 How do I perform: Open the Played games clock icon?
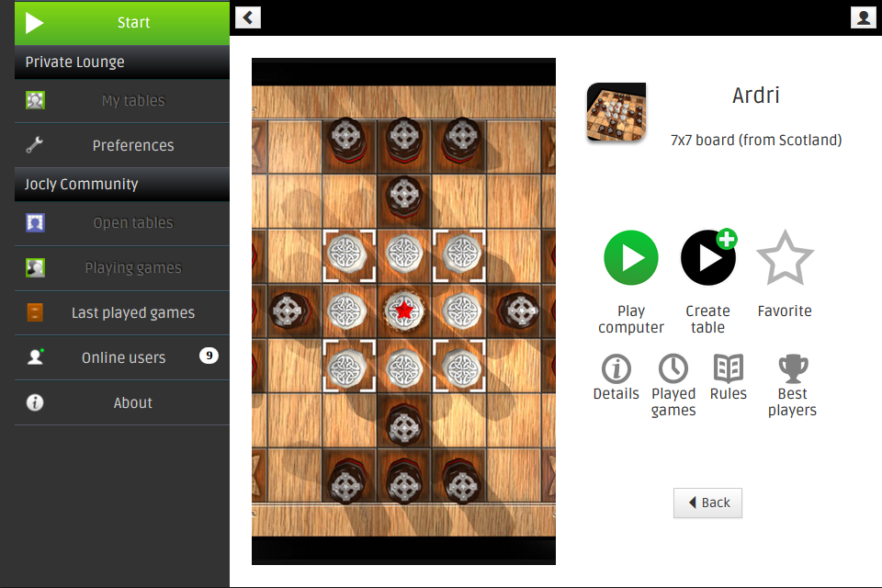[673, 369]
